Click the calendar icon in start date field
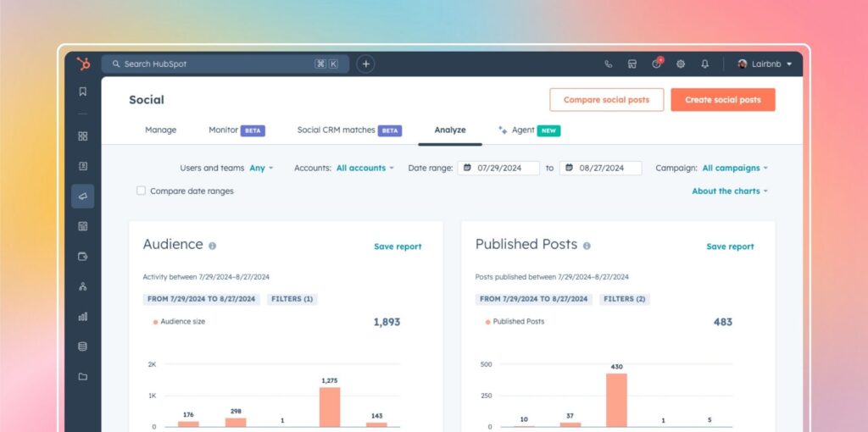Screen dimensions: 868x432 [x=467, y=168]
